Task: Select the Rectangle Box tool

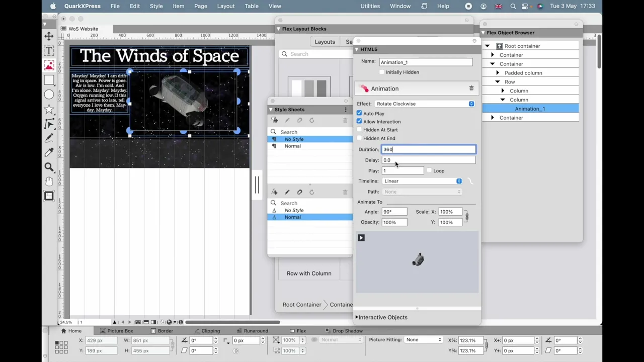Action: pyautogui.click(x=49, y=80)
